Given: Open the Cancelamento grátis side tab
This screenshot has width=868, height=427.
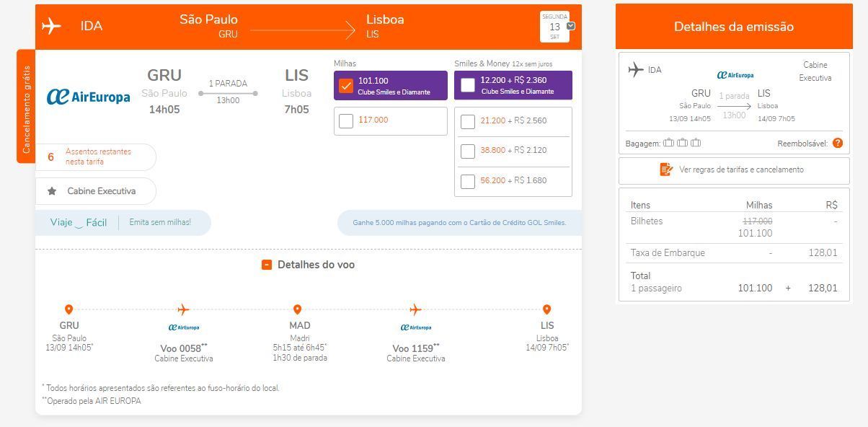Looking at the screenshot, I should 26,107.
